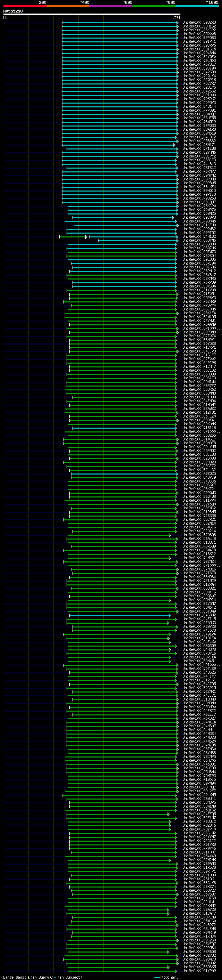Select hit label UniRef100_B8LPY2
Screen dimensions: 222x980
click(x=199, y=156)
